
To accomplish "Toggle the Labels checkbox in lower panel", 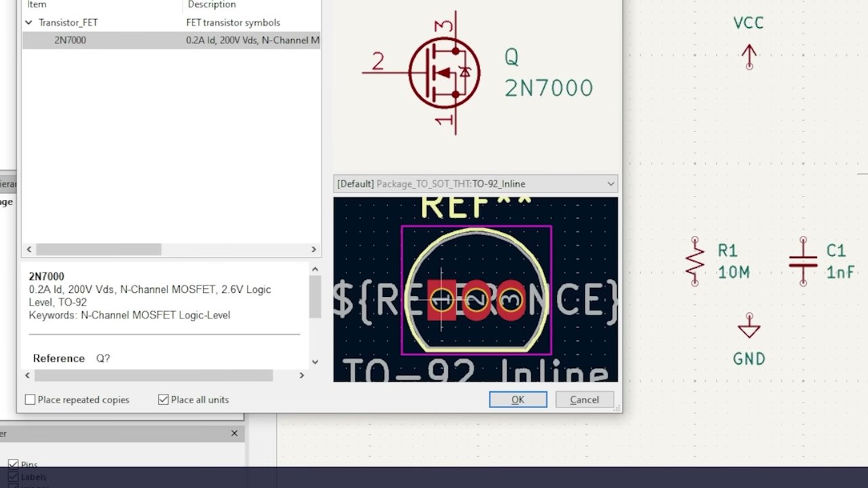I will pyautogui.click(x=13, y=477).
